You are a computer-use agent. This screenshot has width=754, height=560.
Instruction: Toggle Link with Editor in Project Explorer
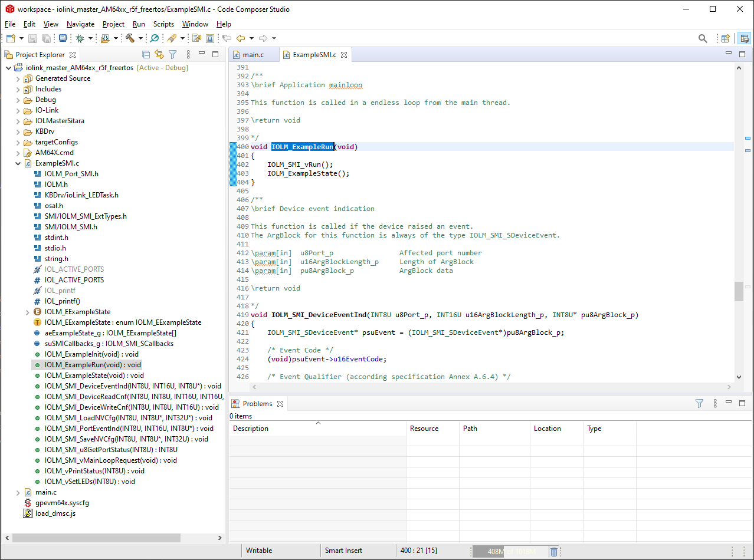[x=159, y=55]
